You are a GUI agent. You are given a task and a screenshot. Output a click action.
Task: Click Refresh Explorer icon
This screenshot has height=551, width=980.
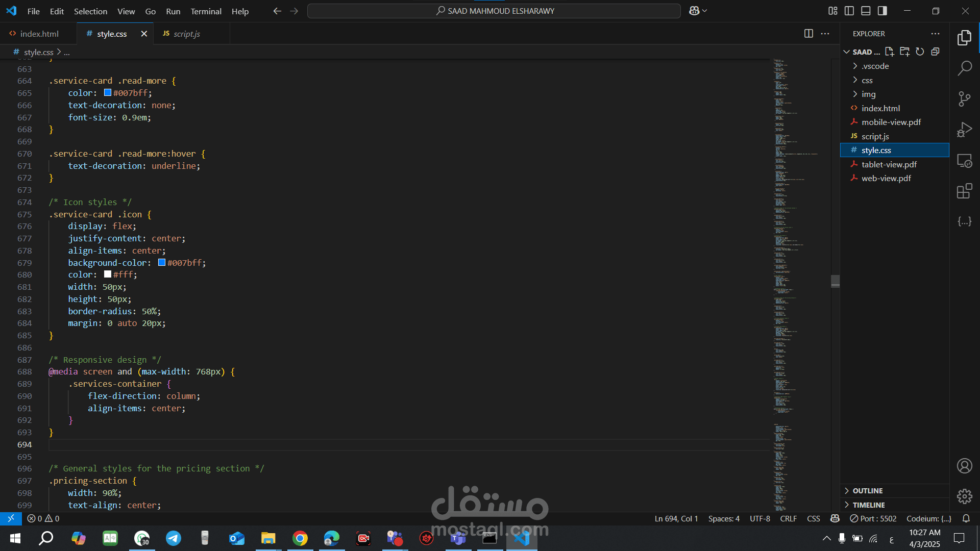pyautogui.click(x=920, y=52)
